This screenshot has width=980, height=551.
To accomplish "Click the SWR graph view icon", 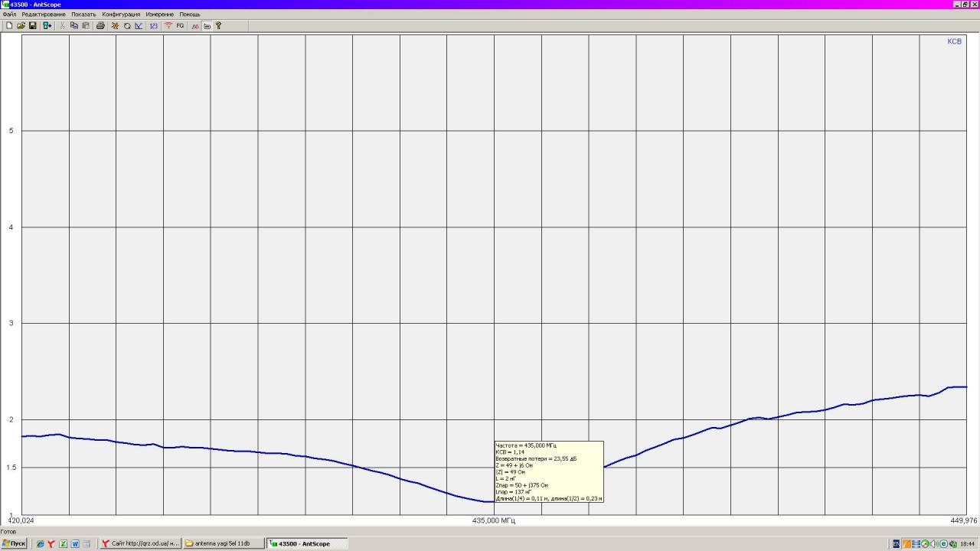I will [x=139, y=25].
